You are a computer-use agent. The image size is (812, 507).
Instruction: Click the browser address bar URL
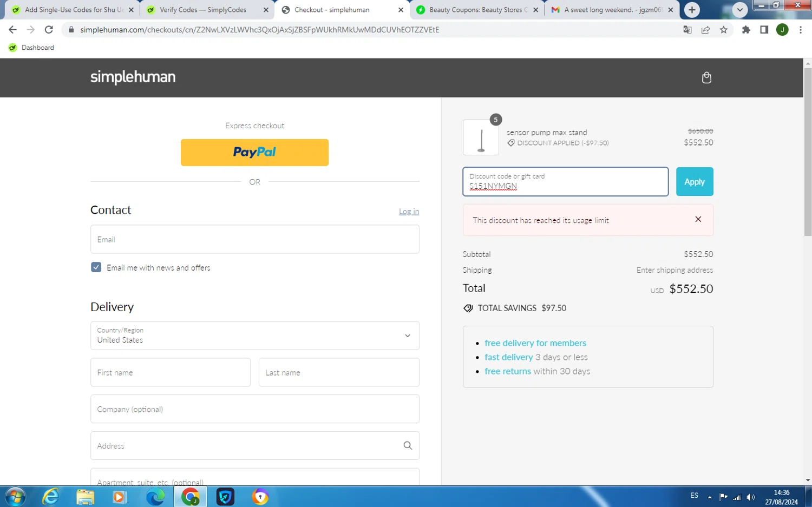260,30
